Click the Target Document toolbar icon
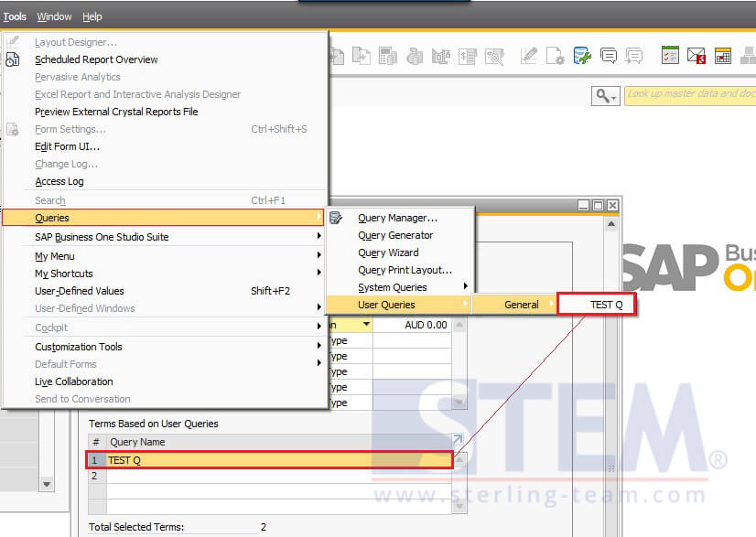This screenshot has width=756, height=537. tap(362, 57)
